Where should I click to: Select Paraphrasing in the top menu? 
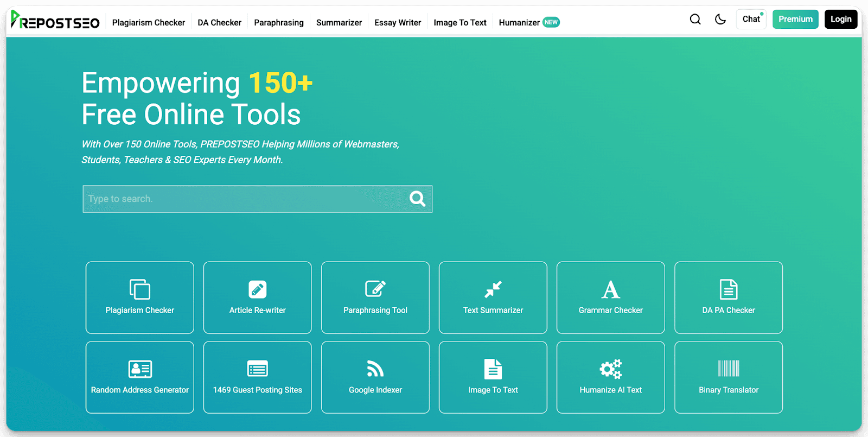click(x=279, y=22)
